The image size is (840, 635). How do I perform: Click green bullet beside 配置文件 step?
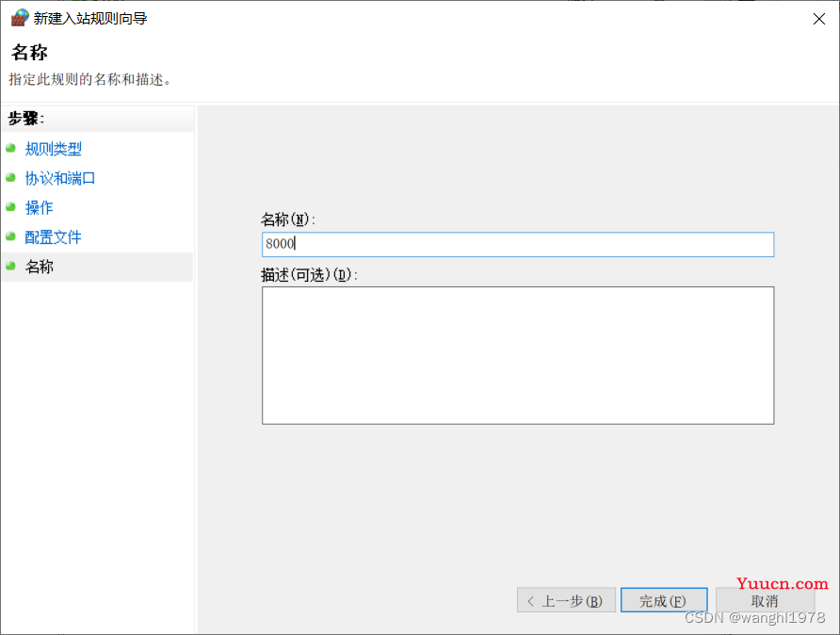pos(10,236)
